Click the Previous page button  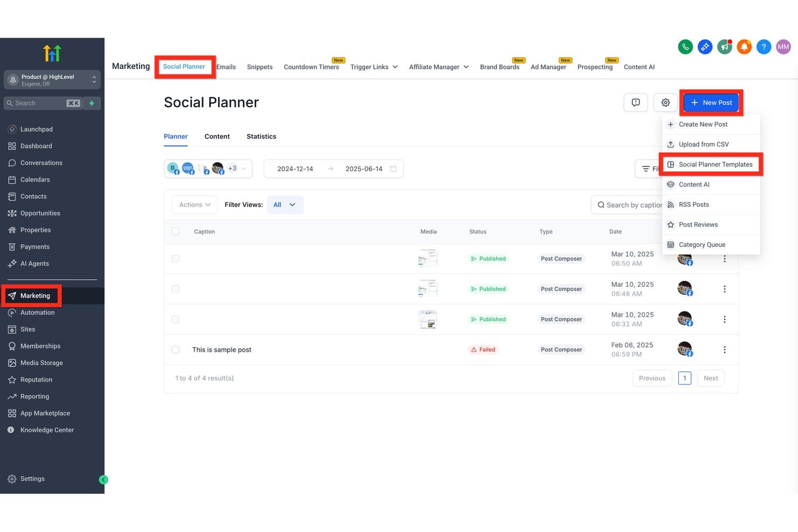[652, 378]
